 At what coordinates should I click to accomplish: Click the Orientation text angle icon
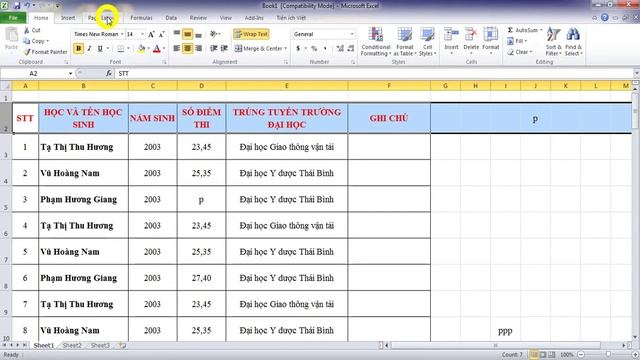tap(213, 34)
